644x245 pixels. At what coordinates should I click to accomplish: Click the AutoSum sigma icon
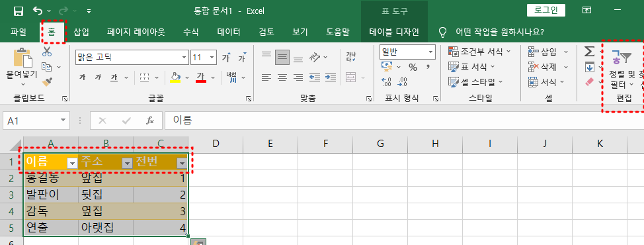point(589,52)
